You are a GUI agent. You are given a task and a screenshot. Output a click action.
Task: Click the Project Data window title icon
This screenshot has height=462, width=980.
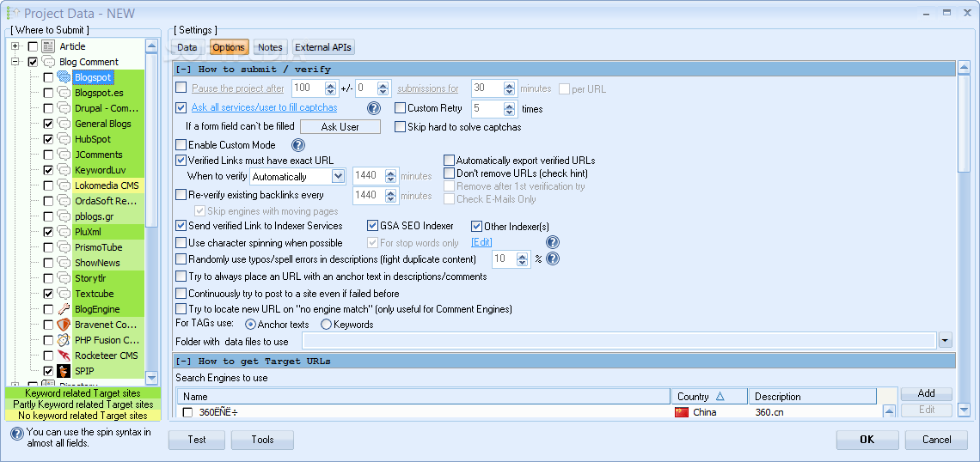(12, 13)
